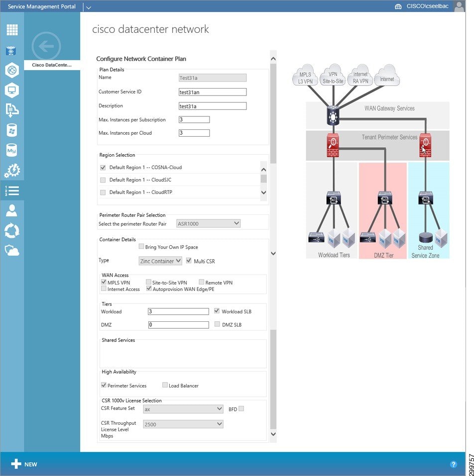Select the Automation gears icon in sidebar

click(x=12, y=170)
